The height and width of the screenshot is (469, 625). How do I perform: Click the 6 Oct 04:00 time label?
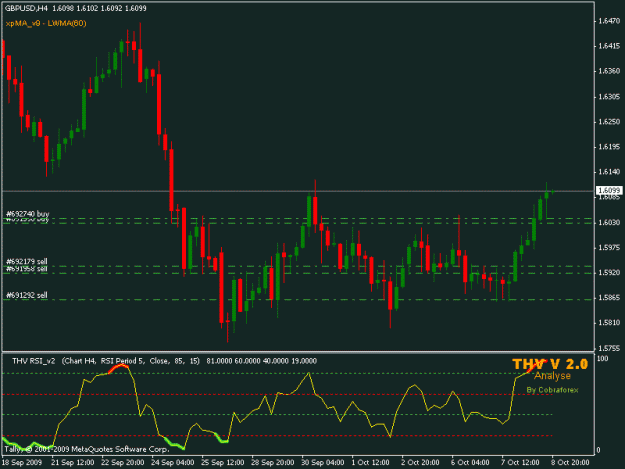pos(470,462)
